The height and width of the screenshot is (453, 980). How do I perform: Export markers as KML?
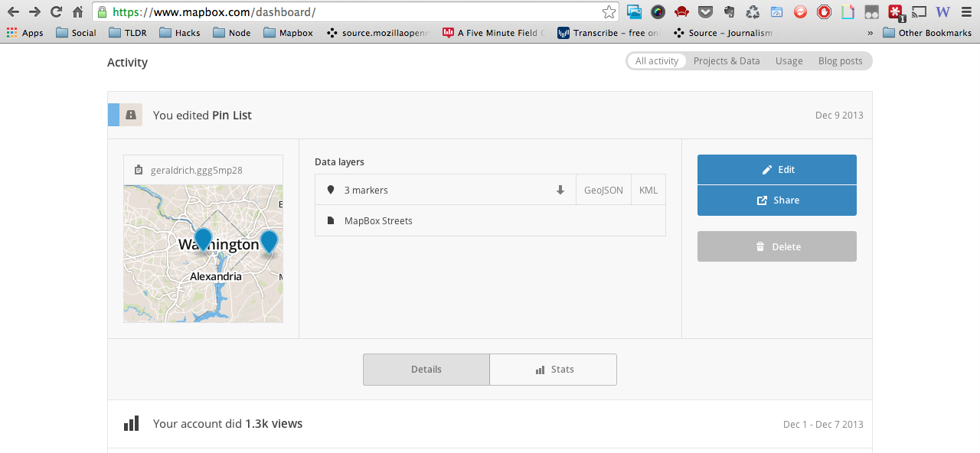point(648,190)
